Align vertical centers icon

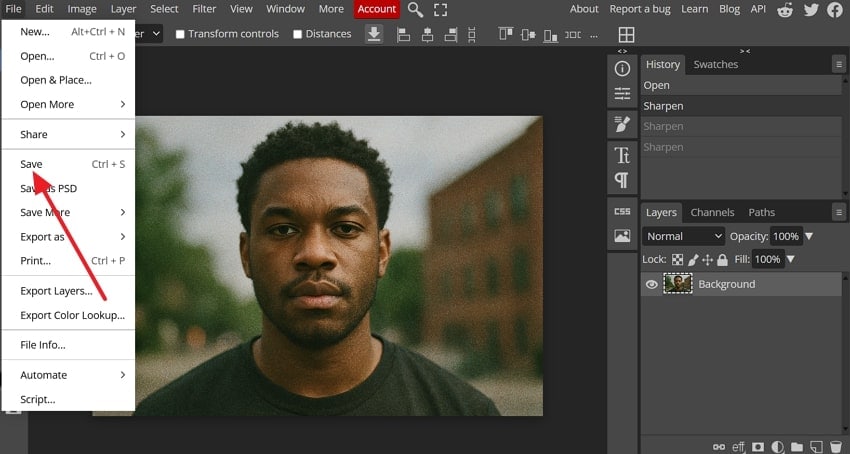(528, 35)
